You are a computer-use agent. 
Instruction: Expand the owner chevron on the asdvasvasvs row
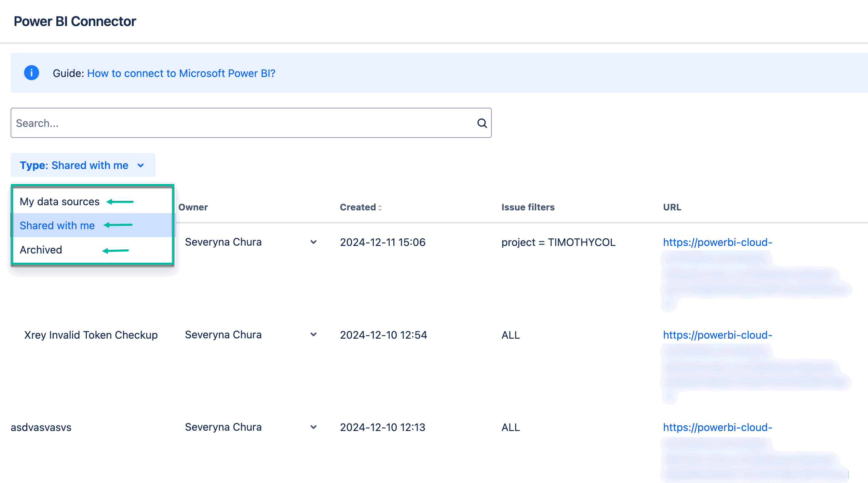313,427
